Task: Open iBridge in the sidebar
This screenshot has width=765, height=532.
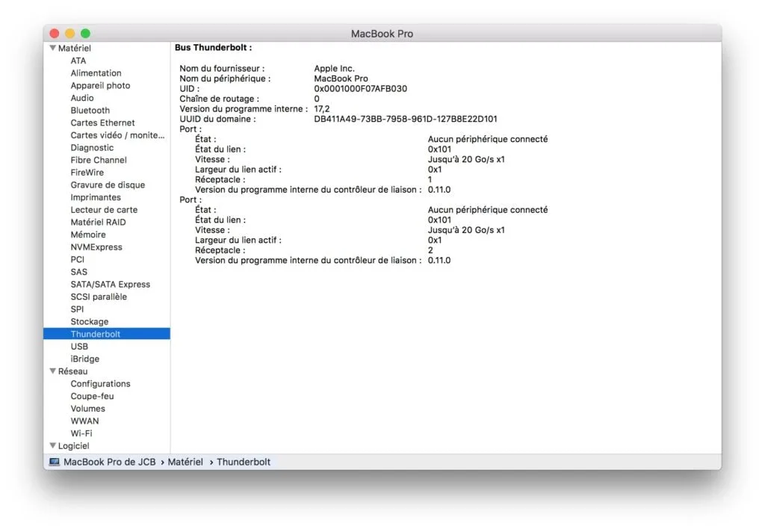Action: coord(85,359)
